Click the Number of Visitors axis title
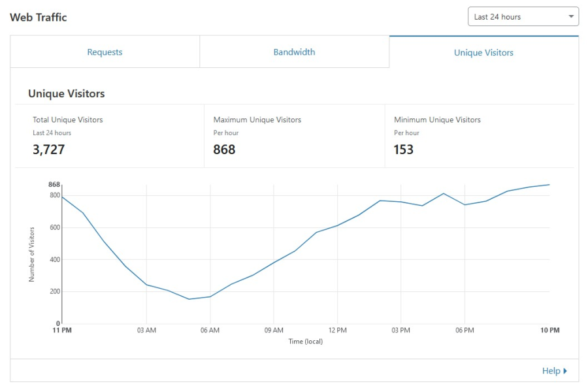Image resolution: width=588 pixels, height=386 pixels. point(31,255)
